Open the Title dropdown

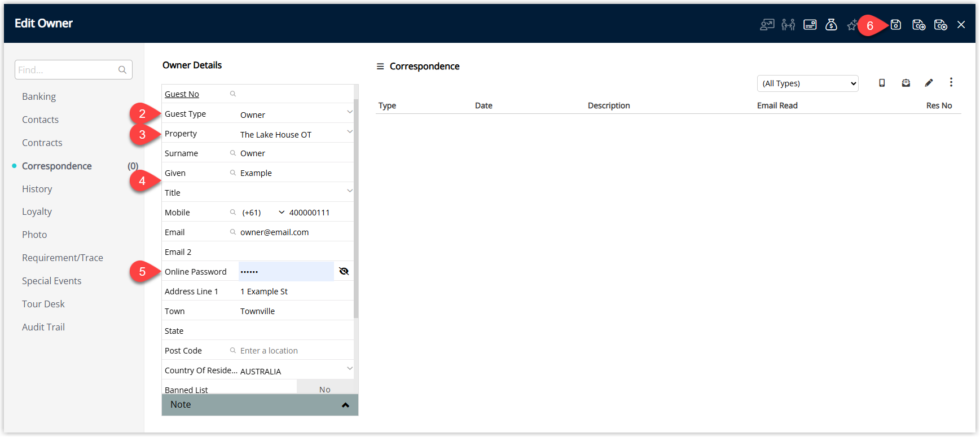[350, 191]
